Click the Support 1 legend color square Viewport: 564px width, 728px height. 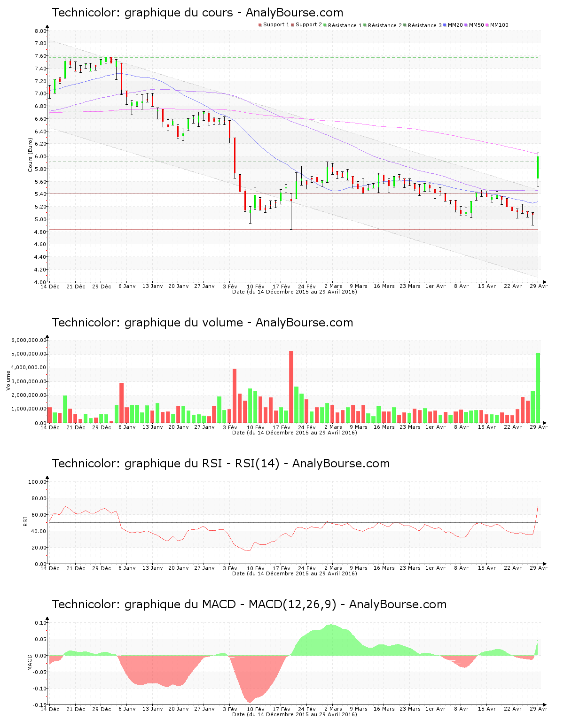tap(260, 25)
